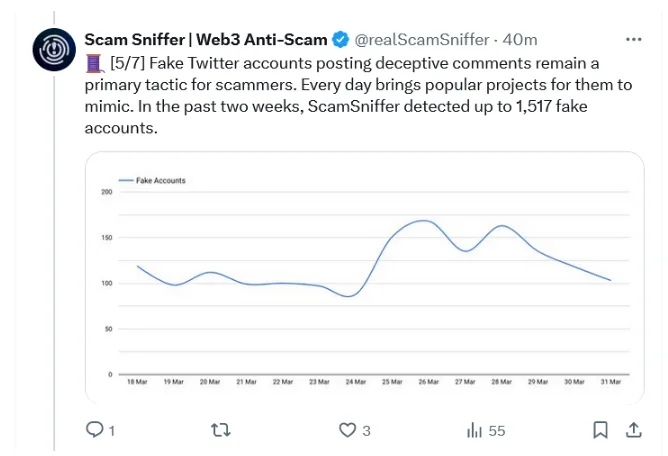Click the Fake Accounts legend label

click(x=161, y=180)
